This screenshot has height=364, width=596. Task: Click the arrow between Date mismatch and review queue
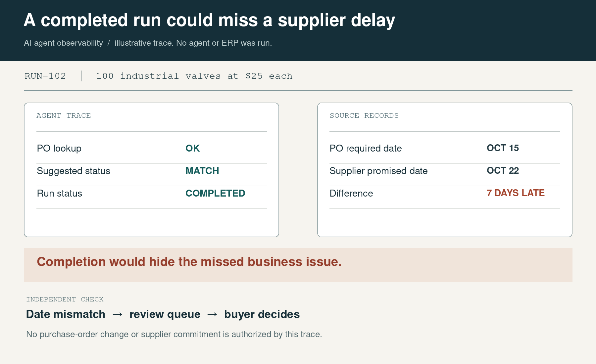click(x=118, y=314)
